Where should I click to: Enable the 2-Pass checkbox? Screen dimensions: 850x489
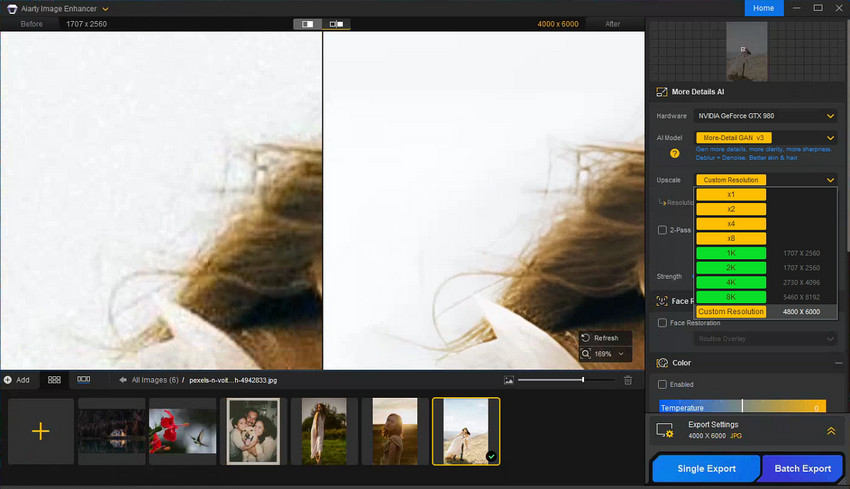(x=662, y=230)
